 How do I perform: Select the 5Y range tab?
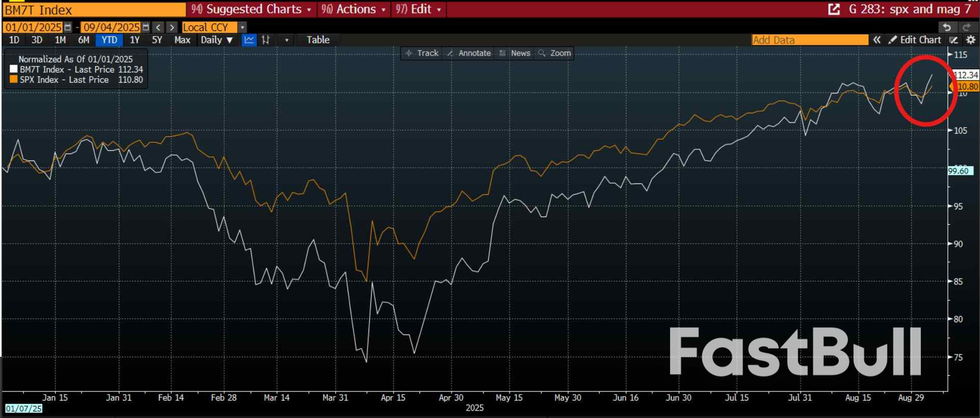tap(157, 40)
